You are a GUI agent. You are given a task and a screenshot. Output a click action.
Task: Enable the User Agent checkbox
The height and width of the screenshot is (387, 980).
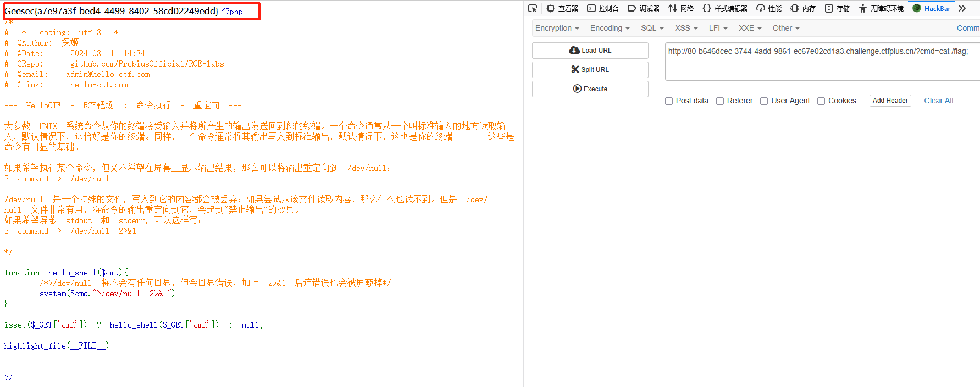click(x=764, y=101)
